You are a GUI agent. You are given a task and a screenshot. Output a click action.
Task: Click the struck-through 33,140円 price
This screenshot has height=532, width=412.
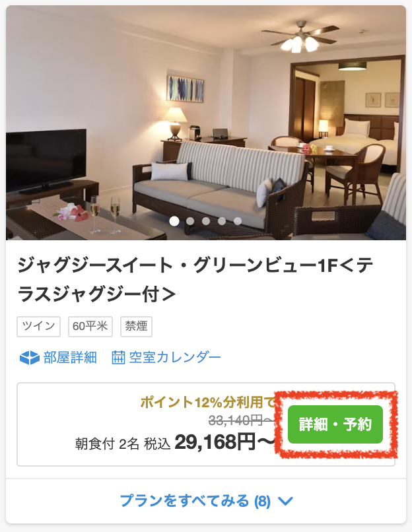(x=242, y=421)
